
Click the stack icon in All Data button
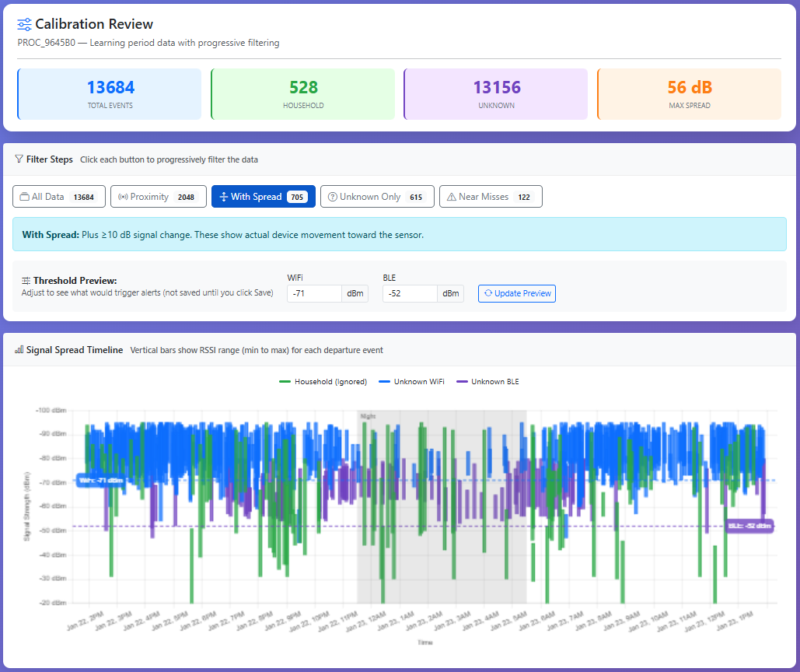tap(25, 197)
